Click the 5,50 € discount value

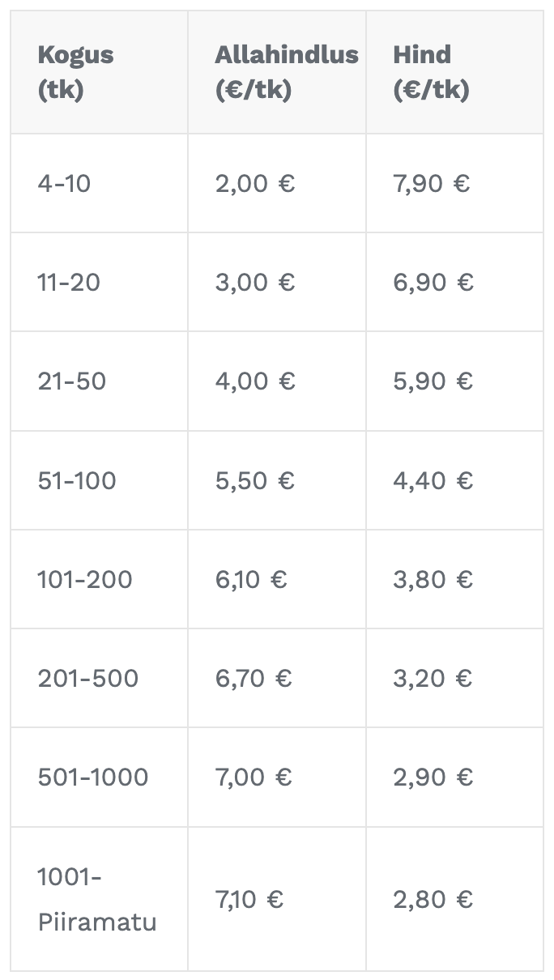pos(255,480)
